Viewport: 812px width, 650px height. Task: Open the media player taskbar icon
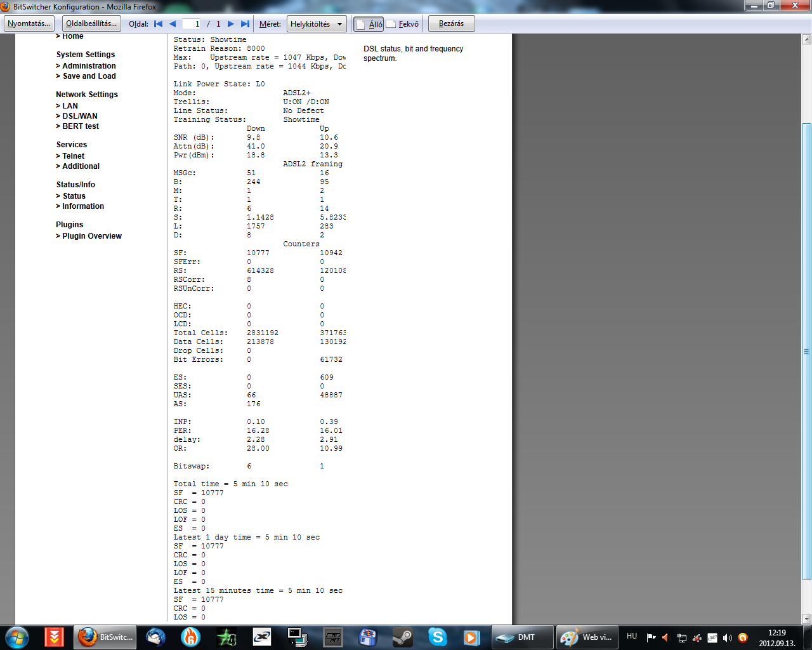(471, 637)
